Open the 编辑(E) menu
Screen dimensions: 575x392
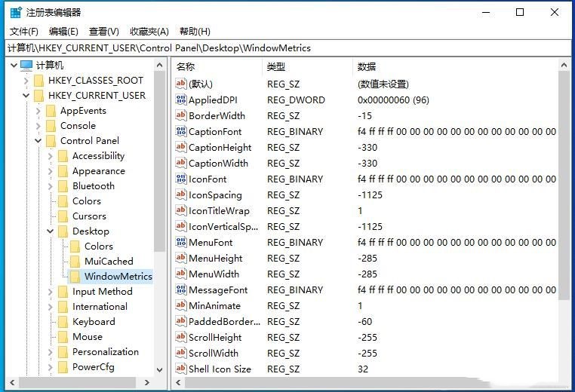tap(63, 32)
